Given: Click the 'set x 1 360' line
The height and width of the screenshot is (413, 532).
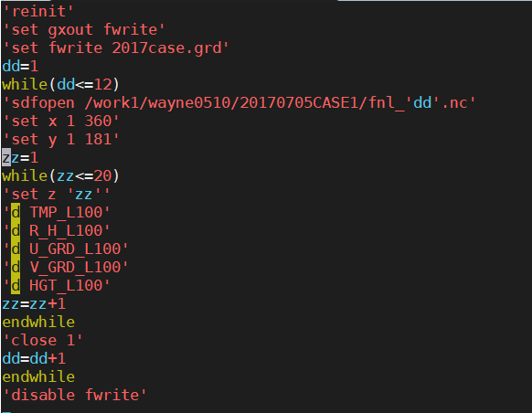Looking at the screenshot, I should [x=60, y=121].
